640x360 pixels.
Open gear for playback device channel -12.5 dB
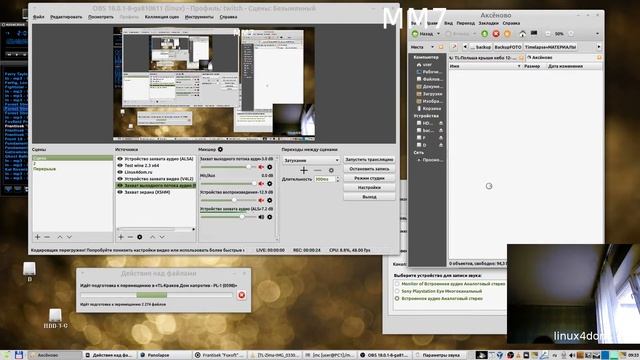pos(269,200)
